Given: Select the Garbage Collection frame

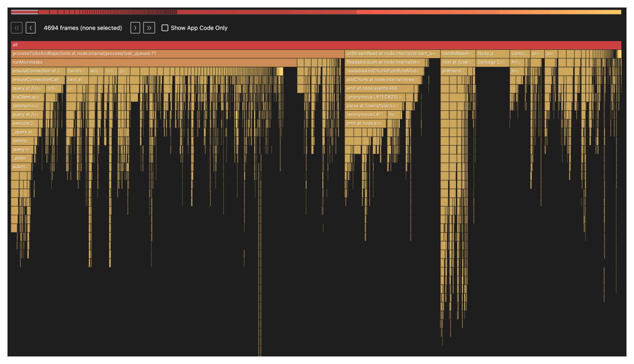Looking at the screenshot, I should point(492,62).
